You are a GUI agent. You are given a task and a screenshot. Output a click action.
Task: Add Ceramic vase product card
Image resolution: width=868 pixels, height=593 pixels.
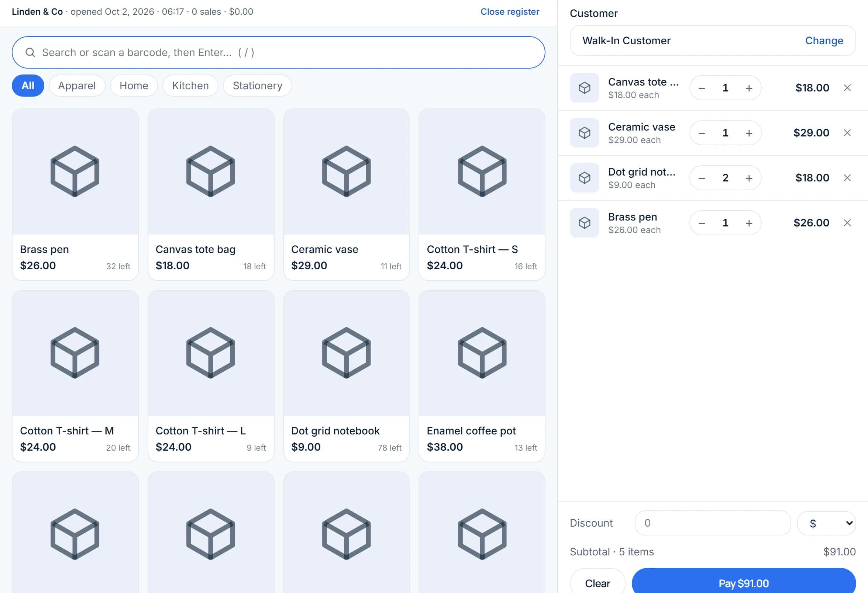coord(346,194)
